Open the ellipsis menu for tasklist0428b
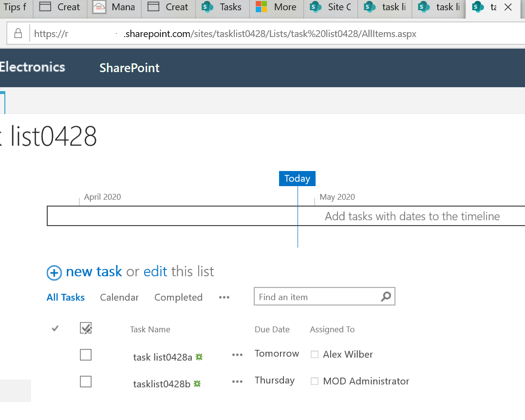 237,382
